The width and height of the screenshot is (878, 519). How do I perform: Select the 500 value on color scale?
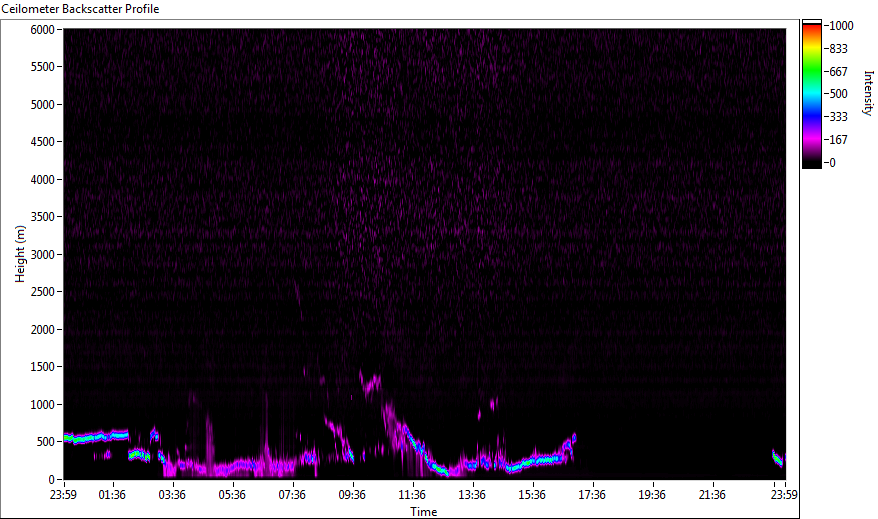click(x=838, y=94)
